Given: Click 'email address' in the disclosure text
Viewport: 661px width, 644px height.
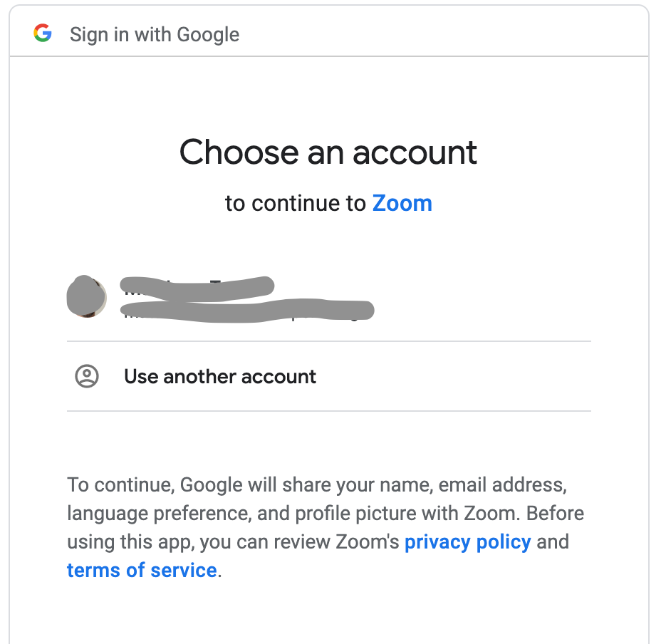Looking at the screenshot, I should (x=502, y=484).
